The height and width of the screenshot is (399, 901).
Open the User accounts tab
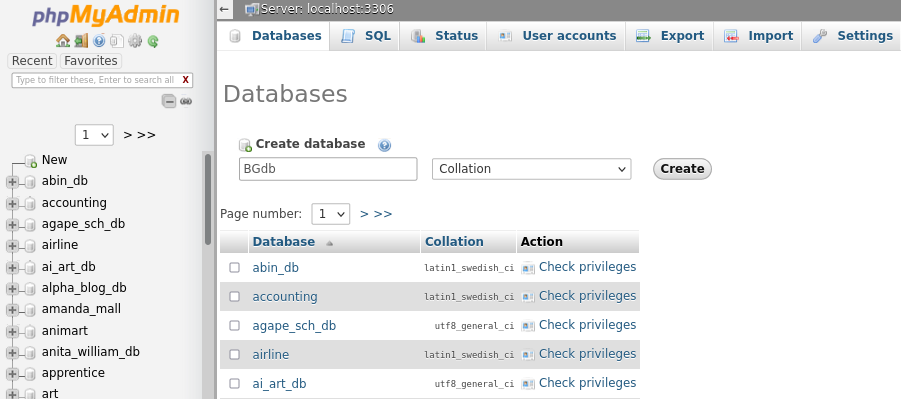pos(556,36)
